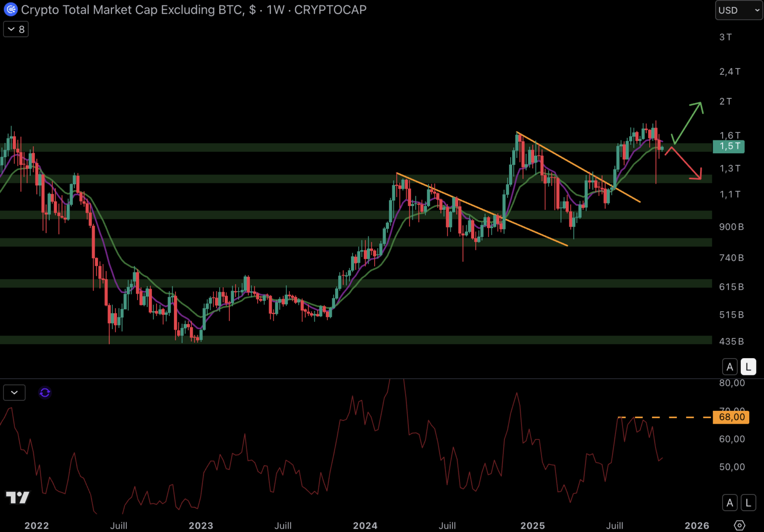Click the orange 68,00 level price label

731,417
